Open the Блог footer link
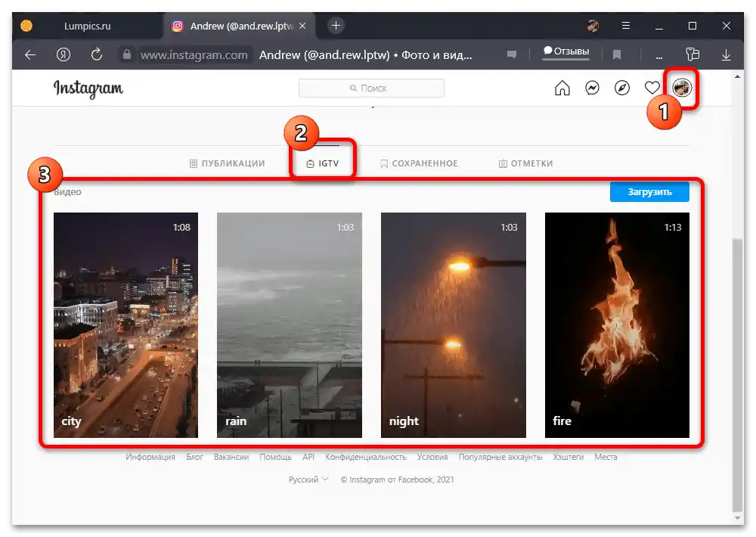Viewport: 756px width, 537px height. pos(194,457)
